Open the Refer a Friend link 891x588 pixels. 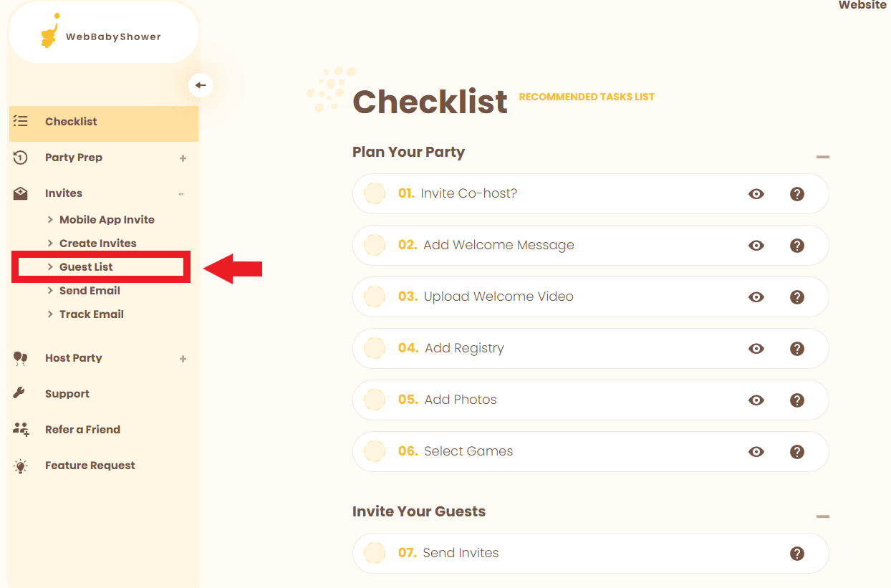tap(82, 429)
